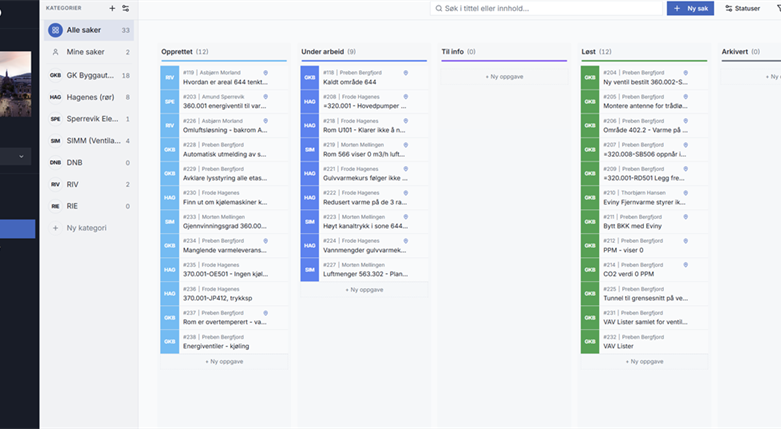Open case #234 Manglende varmeleverans
Viewport: 781px width, 429px height.
[x=224, y=246]
